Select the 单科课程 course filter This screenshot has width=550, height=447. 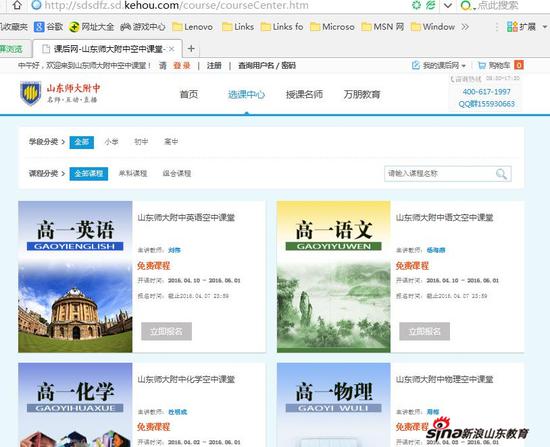[x=133, y=173]
